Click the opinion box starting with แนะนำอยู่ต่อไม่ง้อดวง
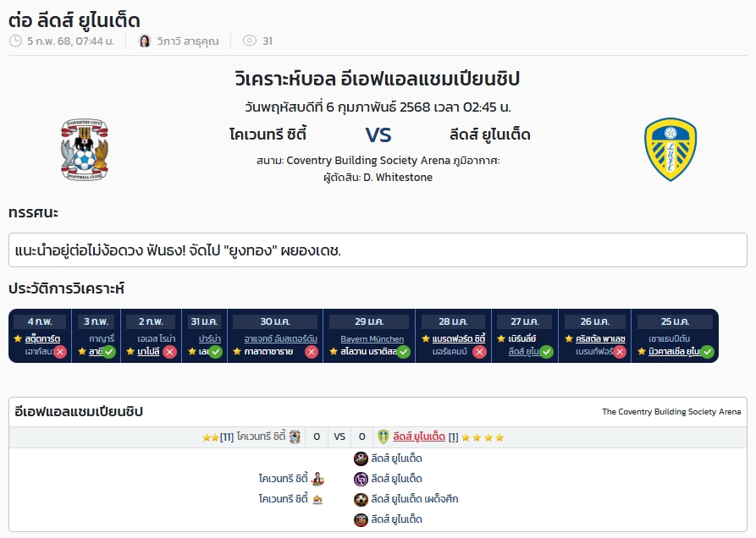 tap(378, 250)
